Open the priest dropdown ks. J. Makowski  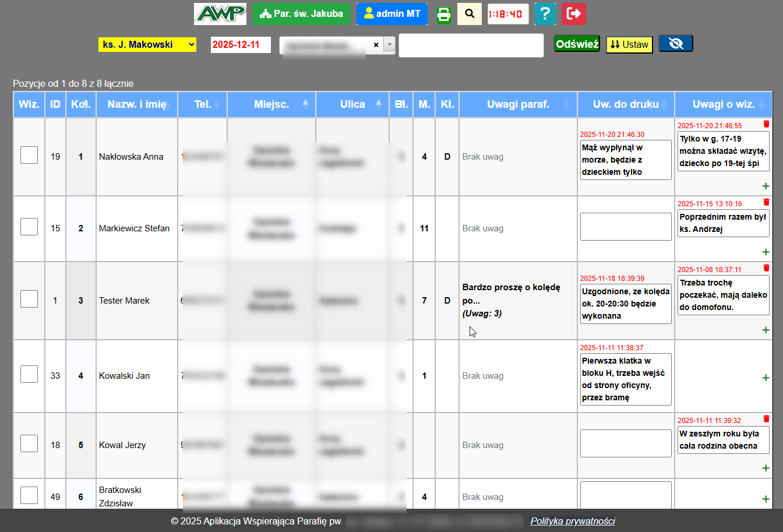pos(147,45)
